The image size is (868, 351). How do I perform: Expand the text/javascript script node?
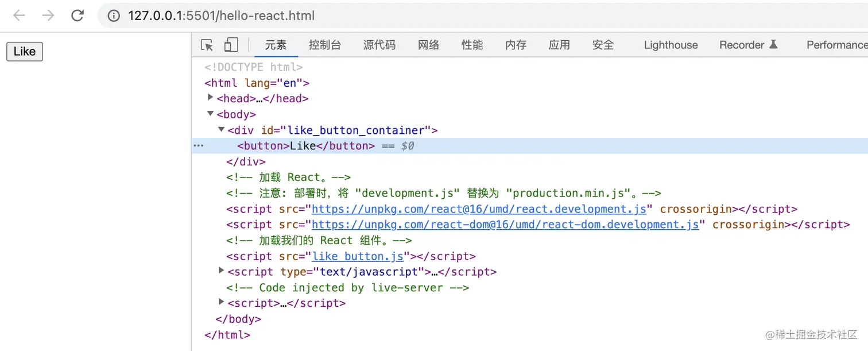(x=222, y=271)
